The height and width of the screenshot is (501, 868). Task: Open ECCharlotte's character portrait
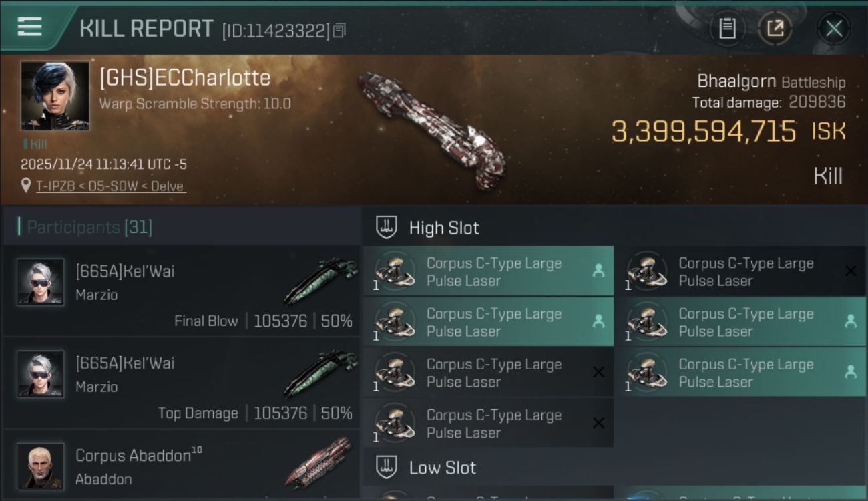55,96
